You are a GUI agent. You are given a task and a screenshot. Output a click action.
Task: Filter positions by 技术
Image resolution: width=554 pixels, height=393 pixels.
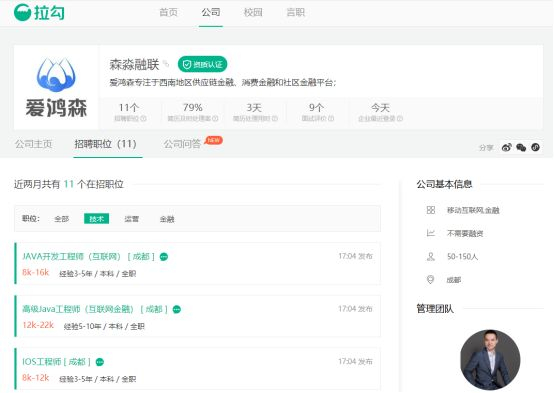point(96,219)
